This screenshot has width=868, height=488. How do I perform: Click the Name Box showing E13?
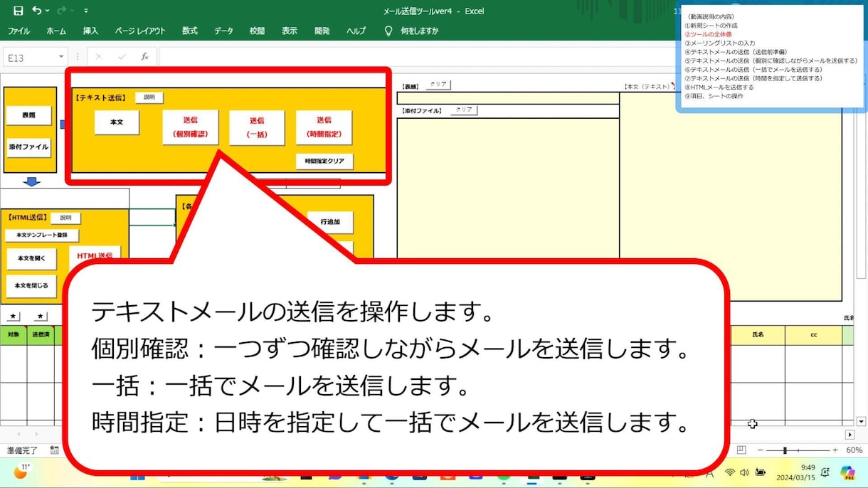point(28,57)
